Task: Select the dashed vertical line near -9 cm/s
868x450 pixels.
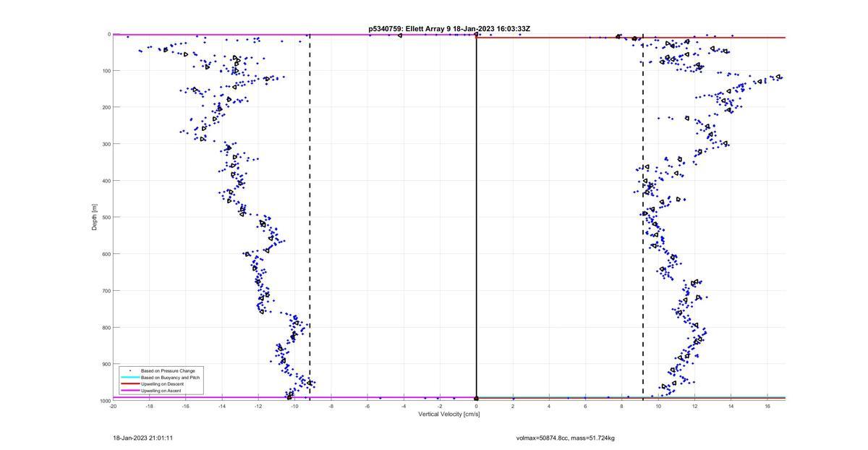Action: pos(310,217)
